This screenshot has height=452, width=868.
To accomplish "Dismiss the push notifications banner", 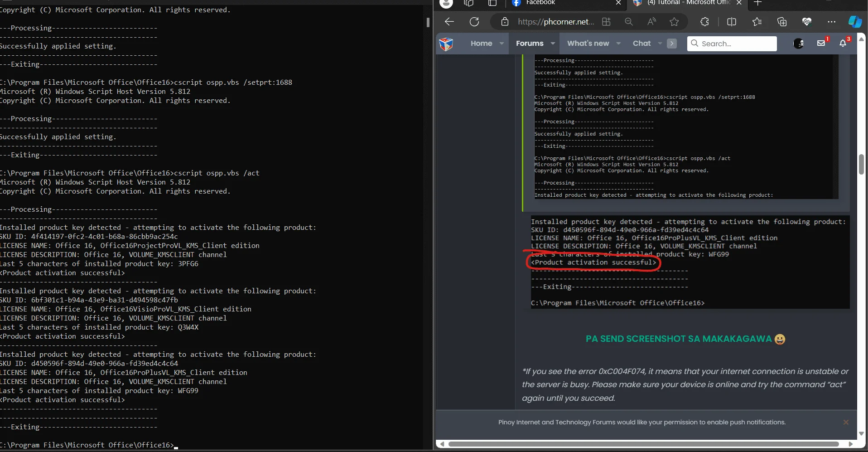I will [x=846, y=422].
